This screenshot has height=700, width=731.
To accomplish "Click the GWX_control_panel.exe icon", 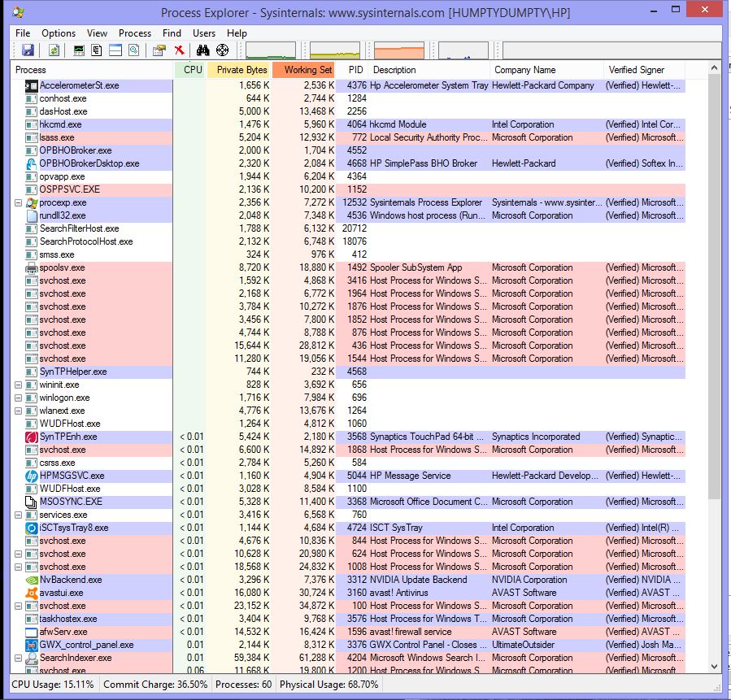I will point(31,645).
